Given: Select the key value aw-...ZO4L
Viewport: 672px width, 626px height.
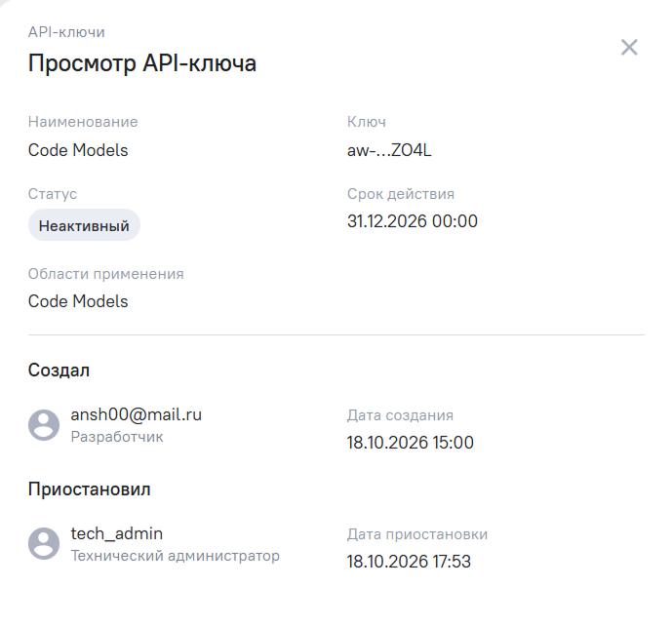Looking at the screenshot, I should pos(389,150).
